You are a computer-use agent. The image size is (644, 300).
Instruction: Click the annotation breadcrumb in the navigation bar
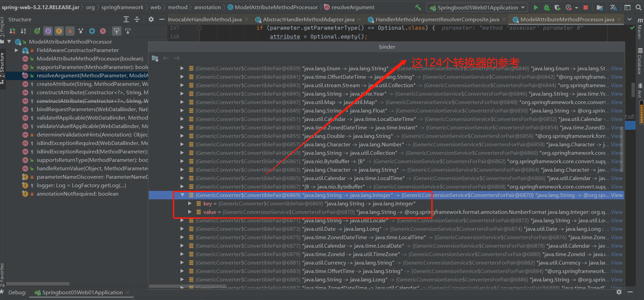pyautogui.click(x=207, y=7)
